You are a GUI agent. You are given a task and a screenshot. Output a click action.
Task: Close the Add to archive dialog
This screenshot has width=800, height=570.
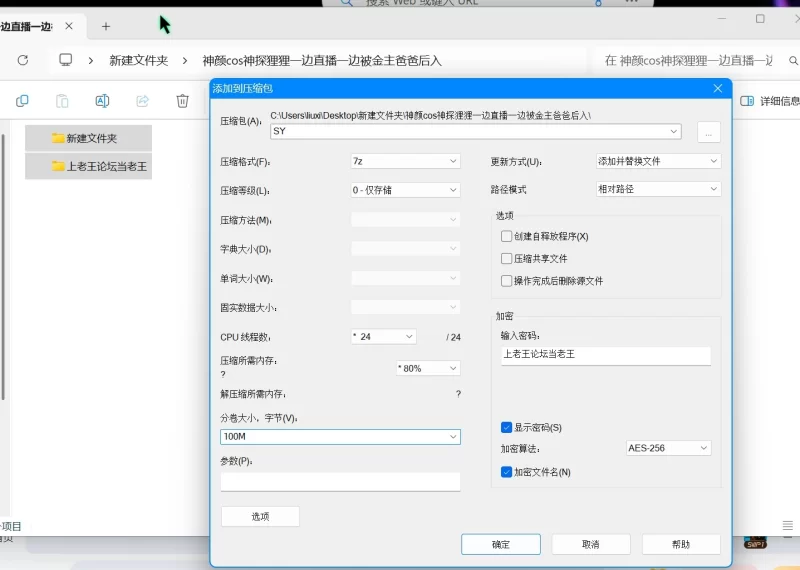pyautogui.click(x=718, y=88)
